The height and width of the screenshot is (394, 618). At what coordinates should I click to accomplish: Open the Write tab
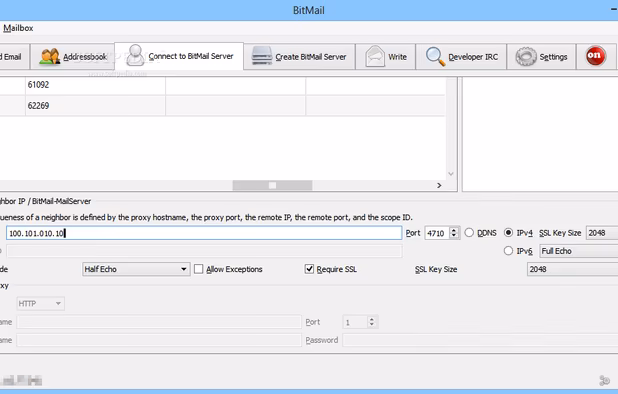click(385, 57)
